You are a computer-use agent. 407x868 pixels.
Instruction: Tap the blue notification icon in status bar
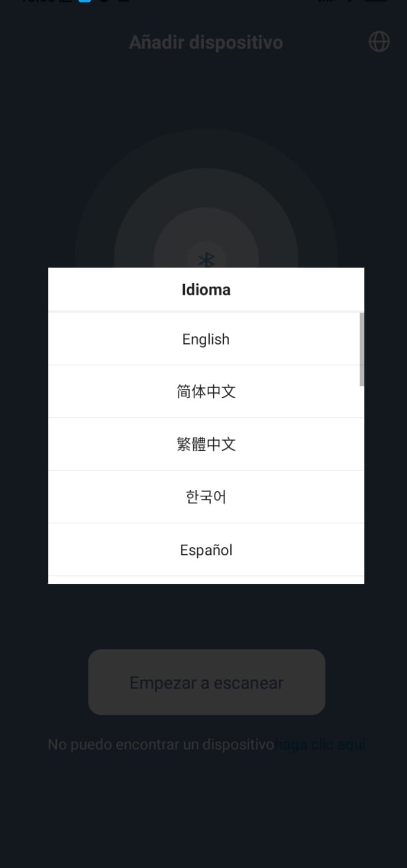(x=85, y=1)
